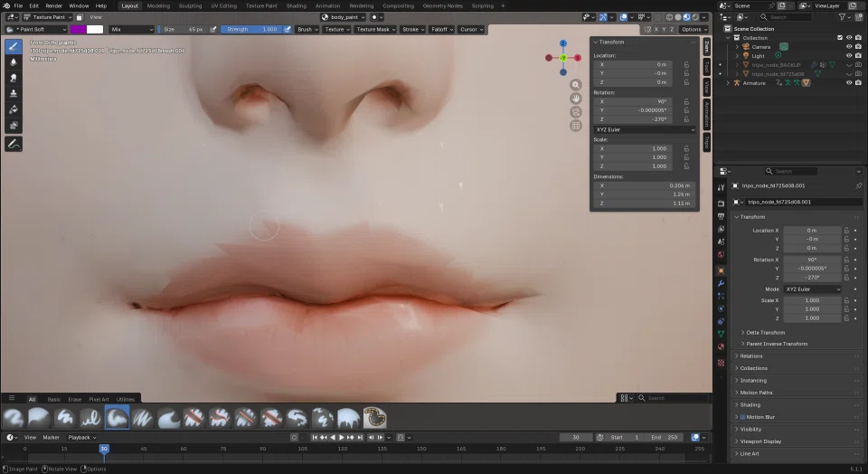Select the Smear tool

[x=14, y=78]
